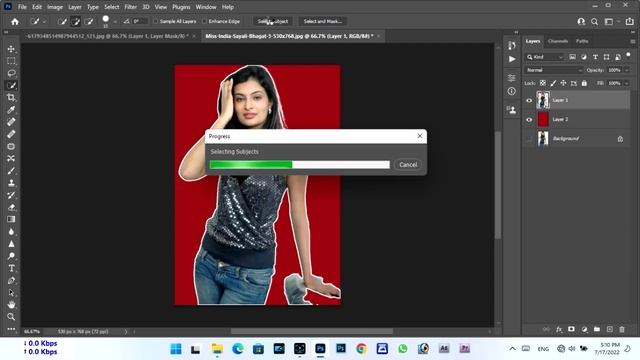The image size is (640, 360).
Task: Click the Layer 2 red thumbnail
Action: 543,120
